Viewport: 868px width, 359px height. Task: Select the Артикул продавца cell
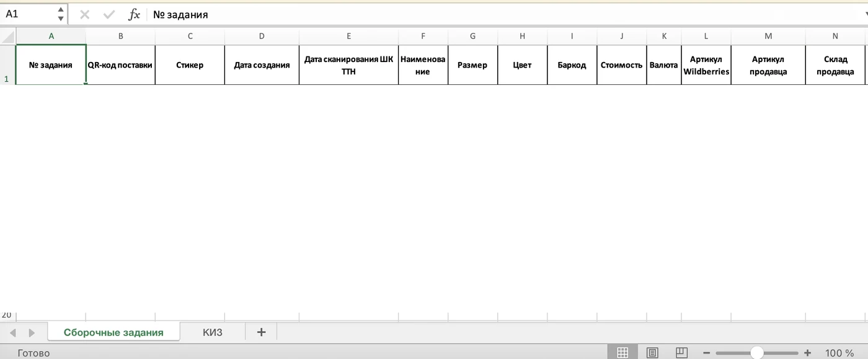tap(768, 64)
